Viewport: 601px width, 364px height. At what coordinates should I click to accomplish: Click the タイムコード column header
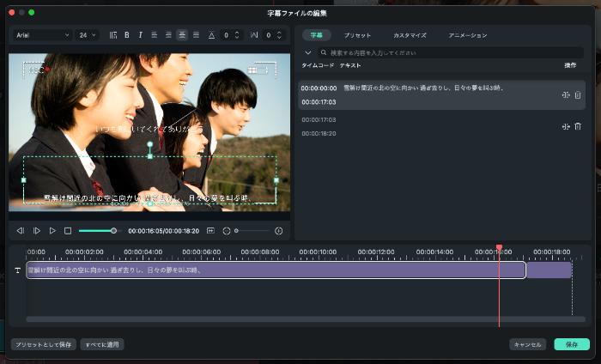(318, 65)
